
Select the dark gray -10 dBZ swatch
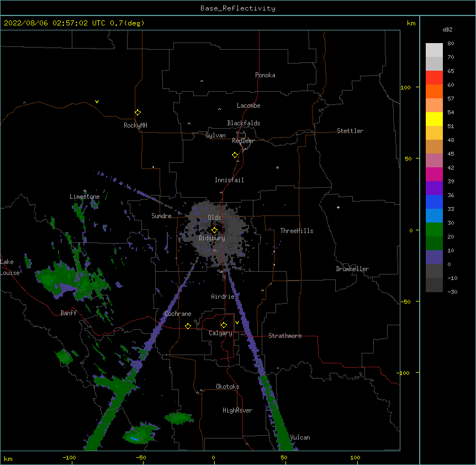click(434, 285)
